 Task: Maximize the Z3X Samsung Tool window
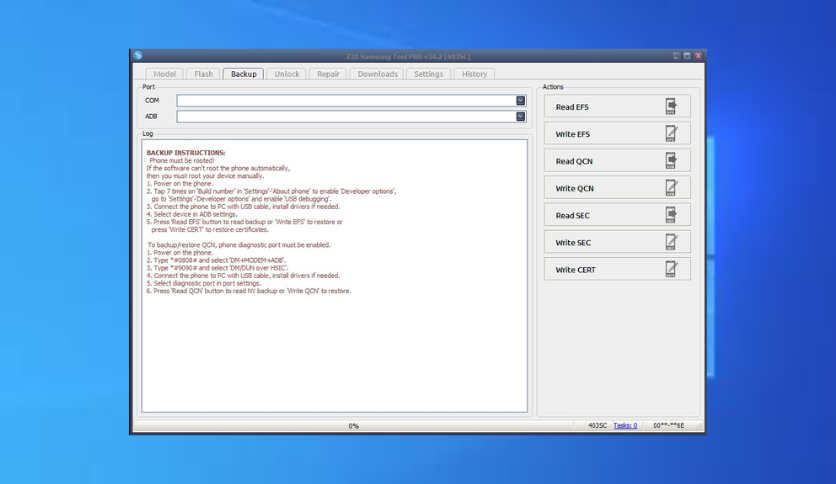click(687, 55)
